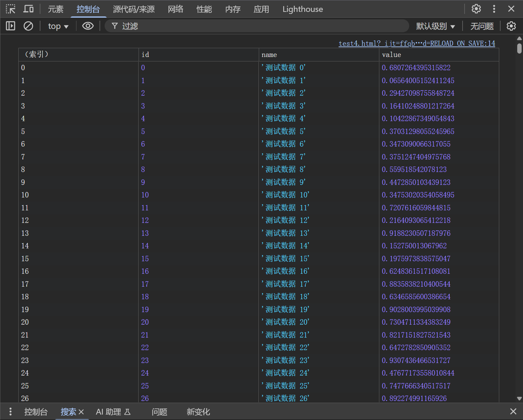
Task: Open drawer three-dot menu at bottom
Action: tap(11, 412)
